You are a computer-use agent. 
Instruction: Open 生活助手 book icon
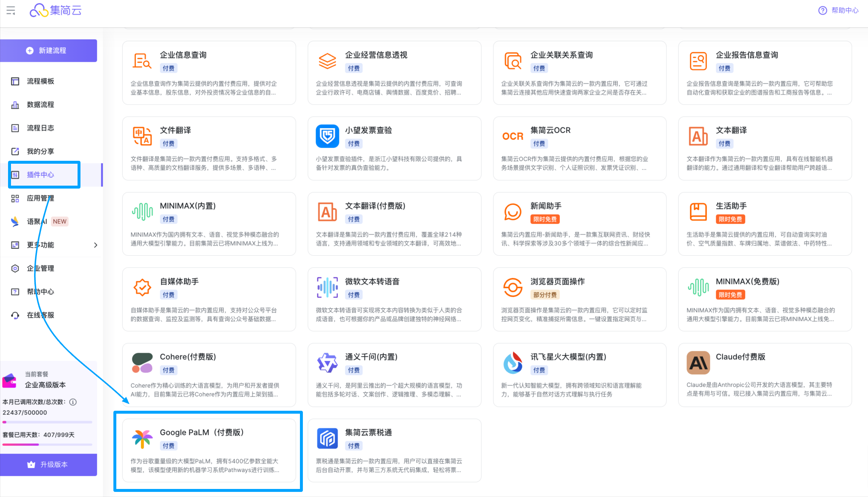(x=698, y=212)
